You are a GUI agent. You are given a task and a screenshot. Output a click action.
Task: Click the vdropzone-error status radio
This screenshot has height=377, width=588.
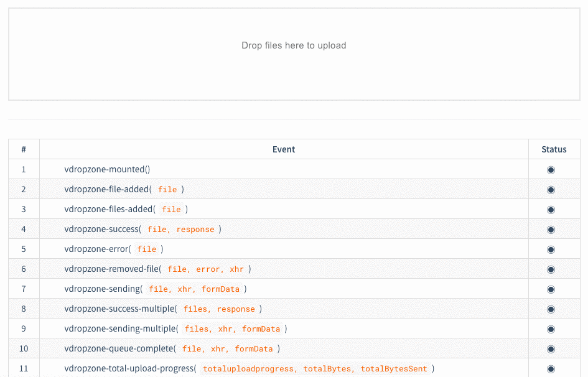coord(551,249)
